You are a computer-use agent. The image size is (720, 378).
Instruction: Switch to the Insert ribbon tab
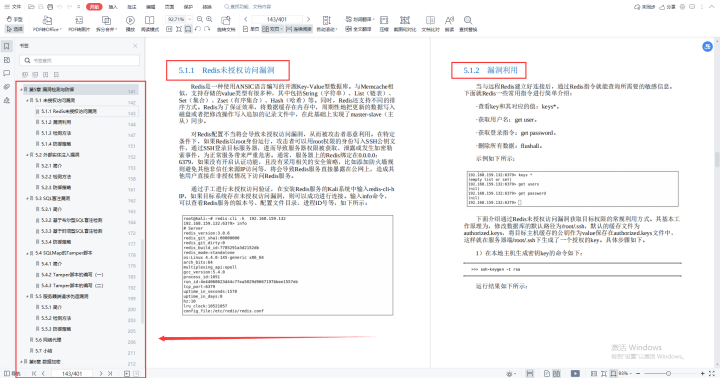pyautogui.click(x=113, y=7)
